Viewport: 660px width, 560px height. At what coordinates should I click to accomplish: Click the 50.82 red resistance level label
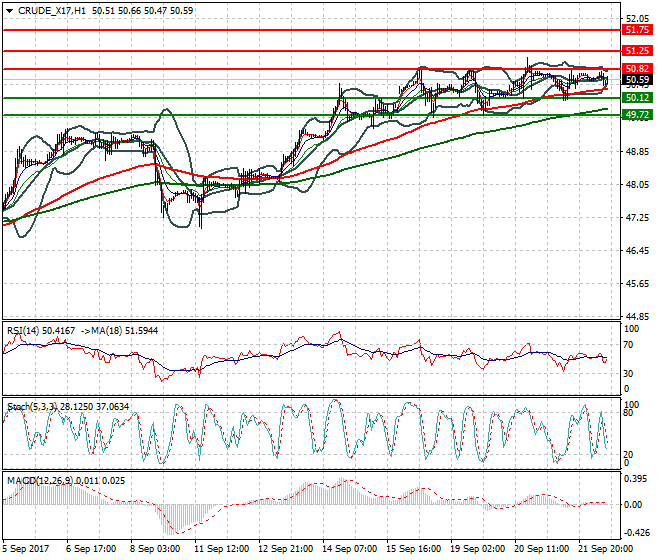point(637,69)
